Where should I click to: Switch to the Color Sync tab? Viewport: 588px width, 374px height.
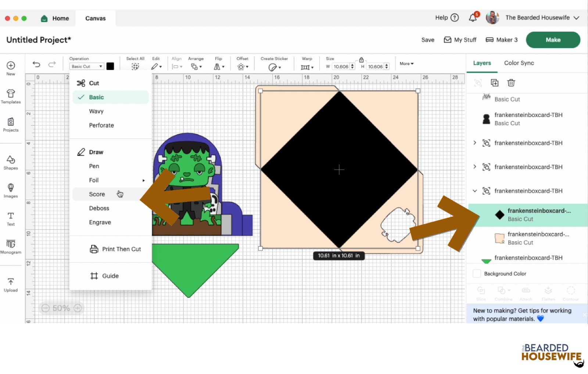(x=519, y=63)
